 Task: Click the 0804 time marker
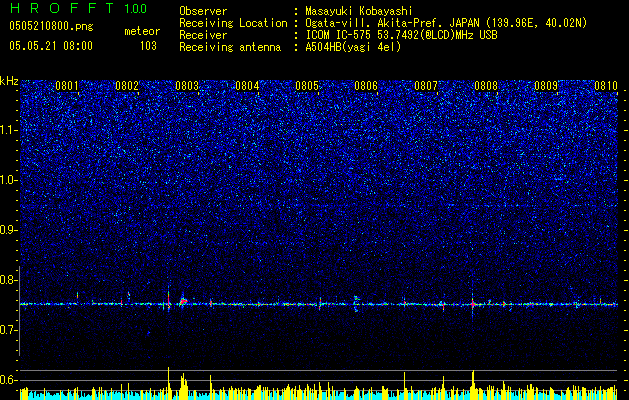point(247,86)
